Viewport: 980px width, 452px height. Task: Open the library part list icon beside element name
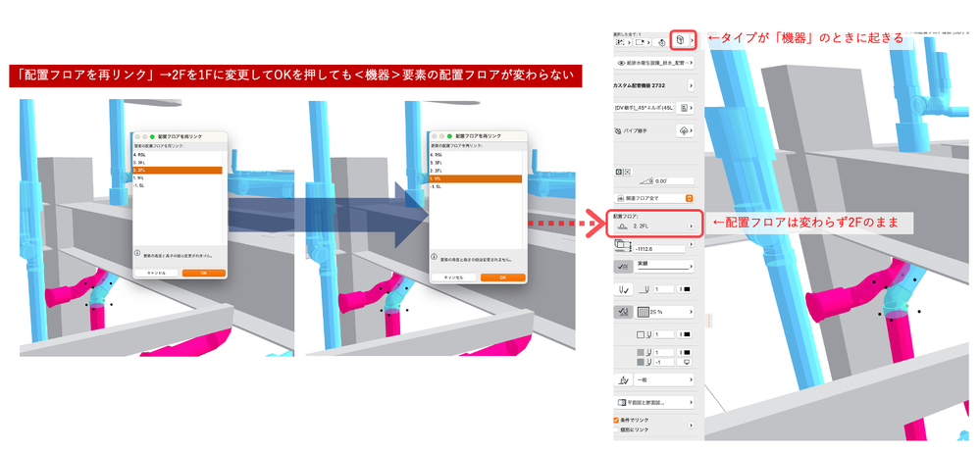[686, 108]
